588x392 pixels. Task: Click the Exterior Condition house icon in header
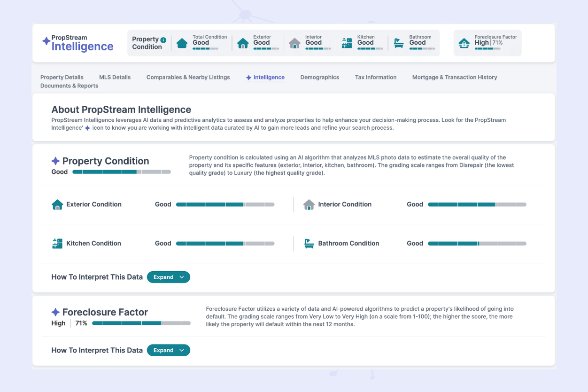243,43
